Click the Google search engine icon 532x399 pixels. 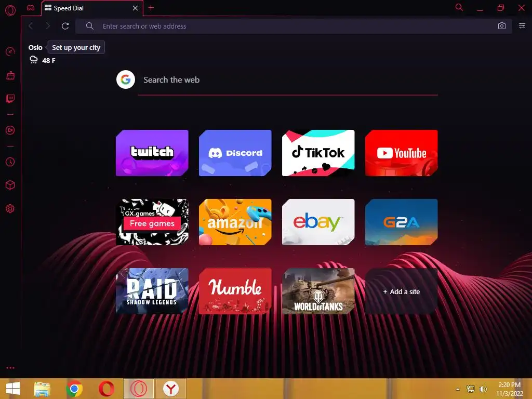126,79
